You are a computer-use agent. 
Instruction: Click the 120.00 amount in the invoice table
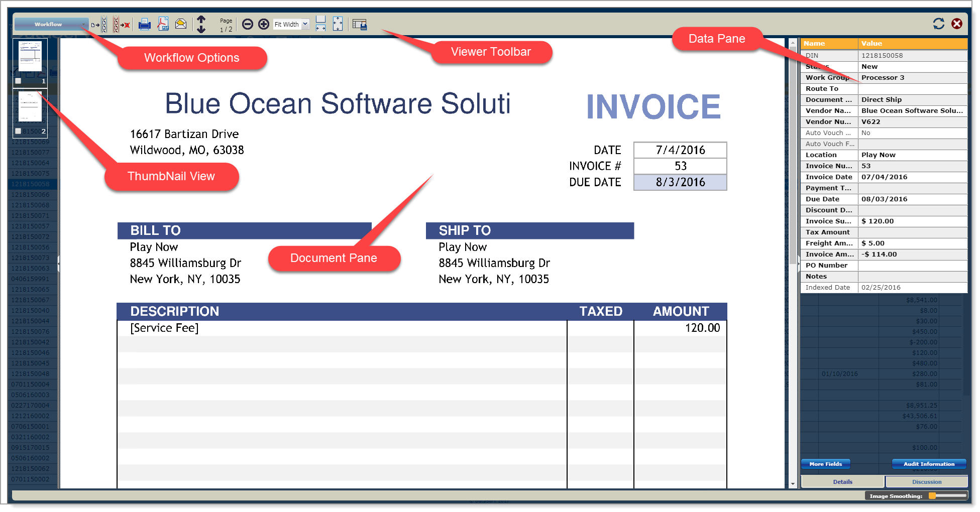(702, 328)
